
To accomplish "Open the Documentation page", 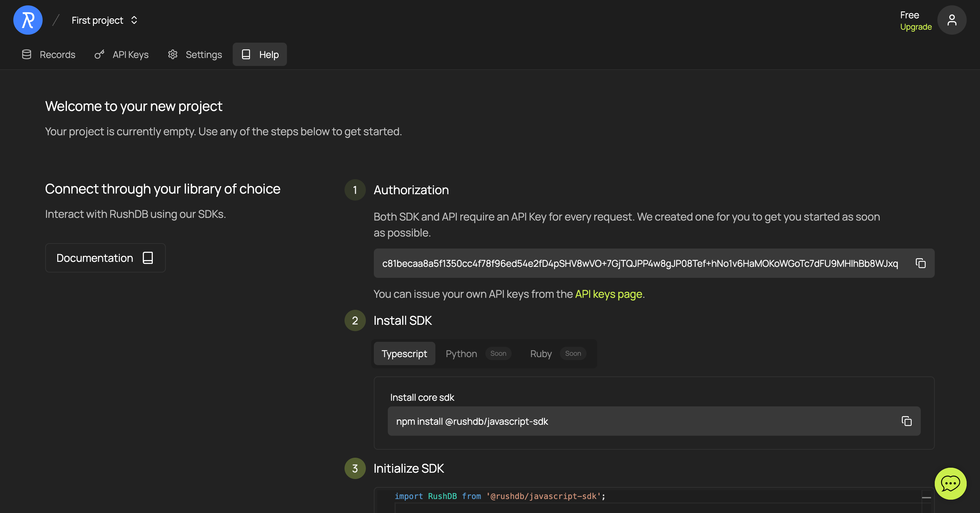I will coord(105,257).
